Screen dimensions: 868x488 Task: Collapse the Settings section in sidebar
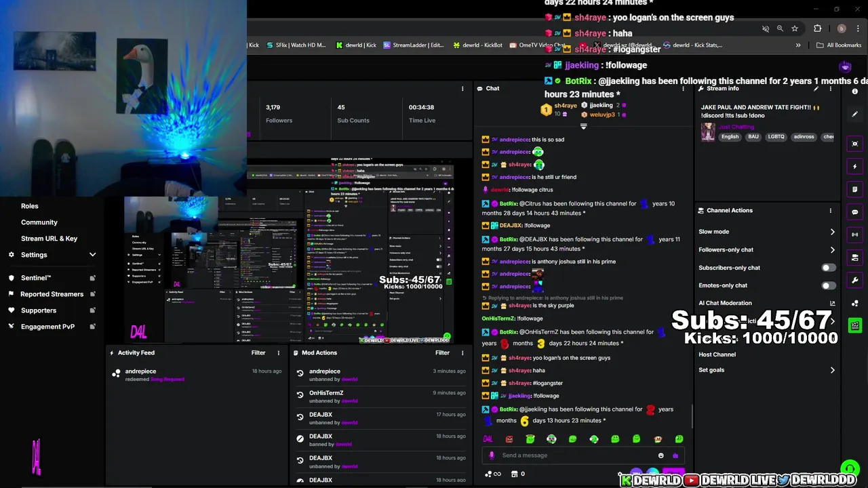pyautogui.click(x=92, y=255)
